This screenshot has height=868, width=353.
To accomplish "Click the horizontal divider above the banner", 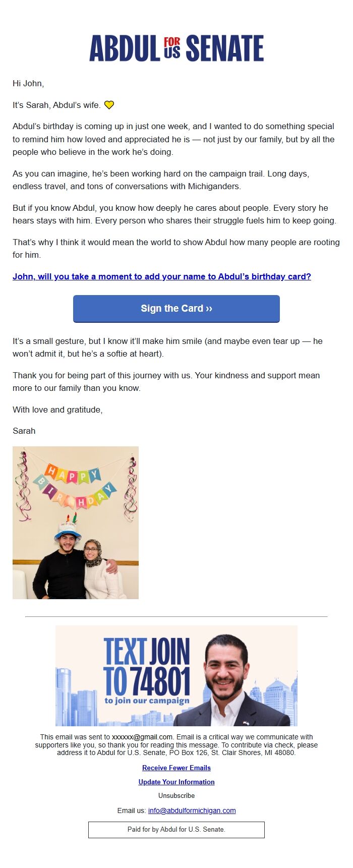I will 177,616.
